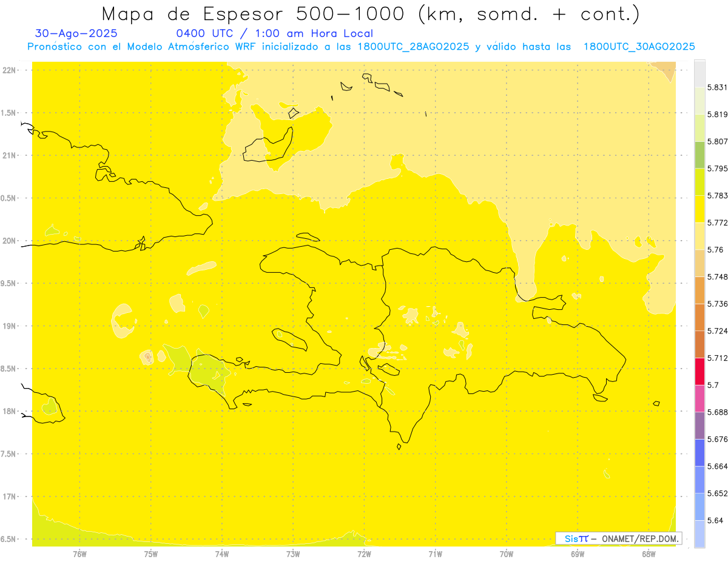The width and height of the screenshot is (728, 562).
Task: Select the latitude label '21N'
Action: click(10, 156)
